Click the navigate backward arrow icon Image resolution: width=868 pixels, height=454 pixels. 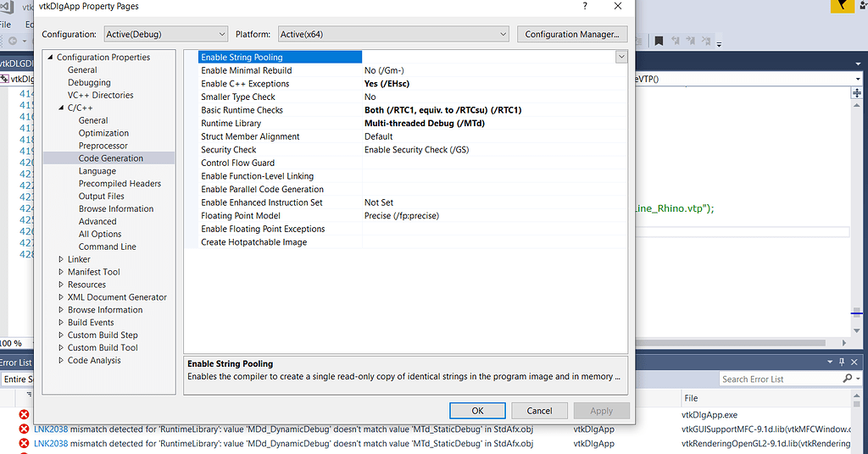(14, 41)
